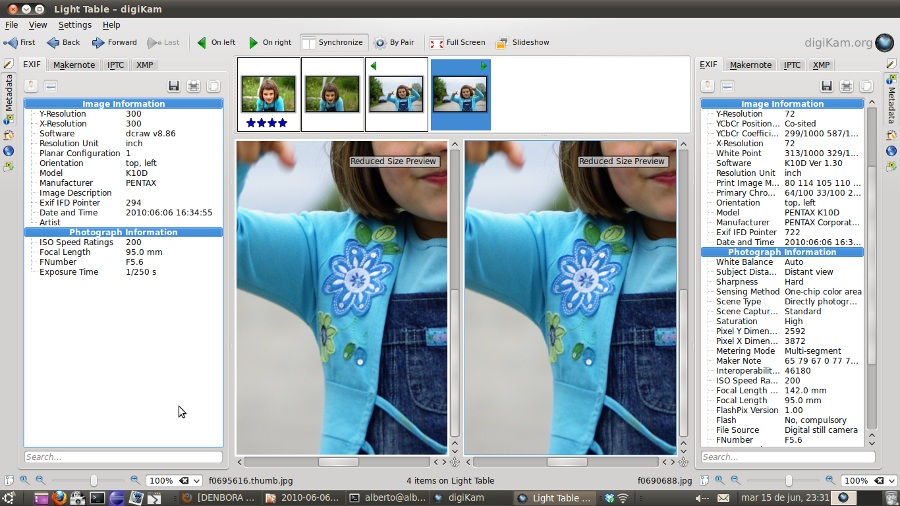Screen dimensions: 900x506
Task: Click left metadata Search field
Action: [123, 457]
